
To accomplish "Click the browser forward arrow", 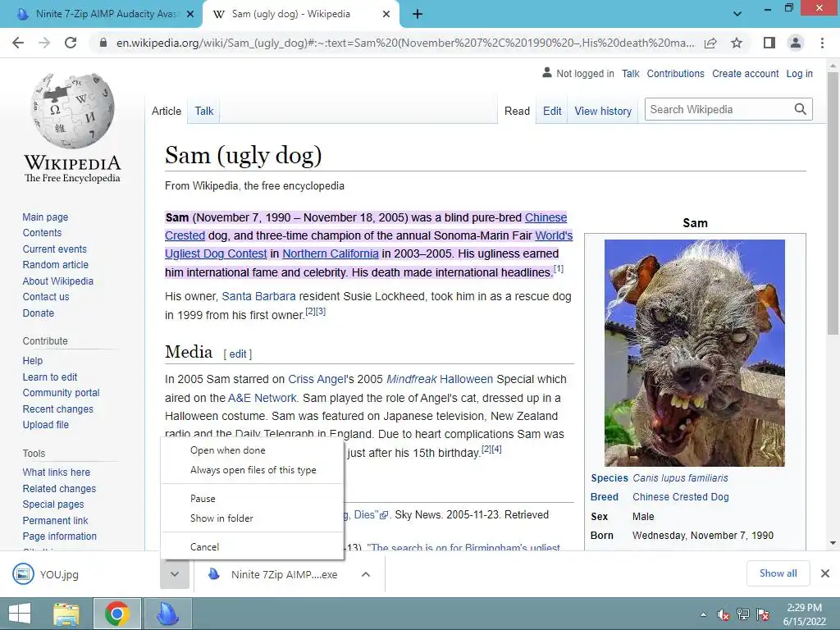I will click(44, 43).
